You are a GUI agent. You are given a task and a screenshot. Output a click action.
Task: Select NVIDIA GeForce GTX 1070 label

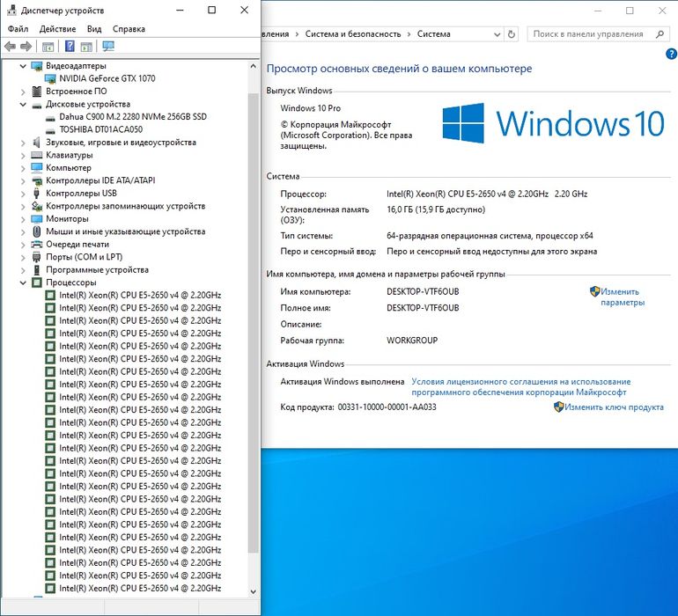click(x=107, y=78)
